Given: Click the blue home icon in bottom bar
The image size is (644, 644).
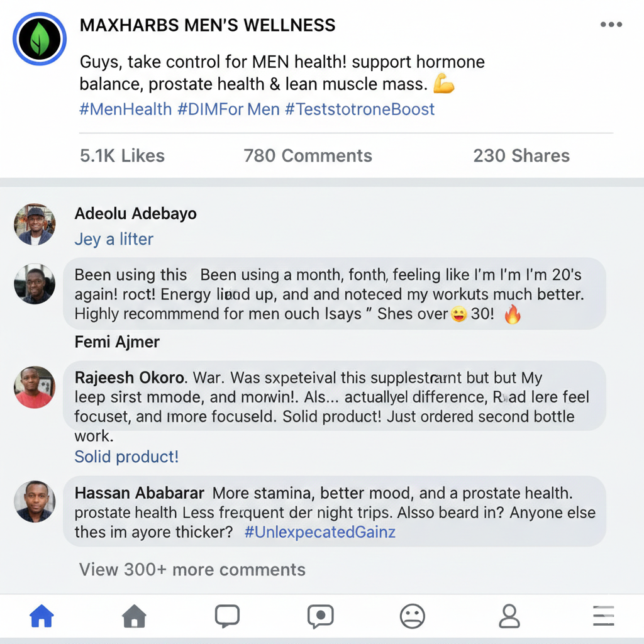Looking at the screenshot, I should click(x=42, y=616).
